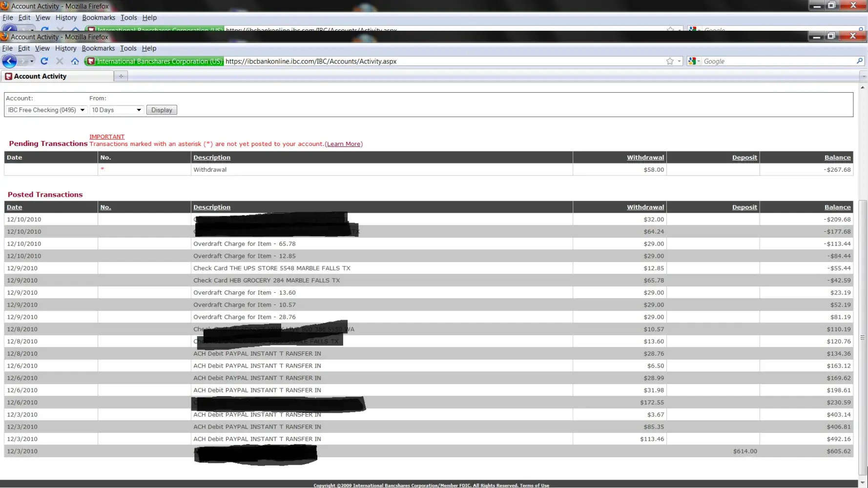868x488 pixels.
Task: Click the Display button
Action: click(x=162, y=110)
